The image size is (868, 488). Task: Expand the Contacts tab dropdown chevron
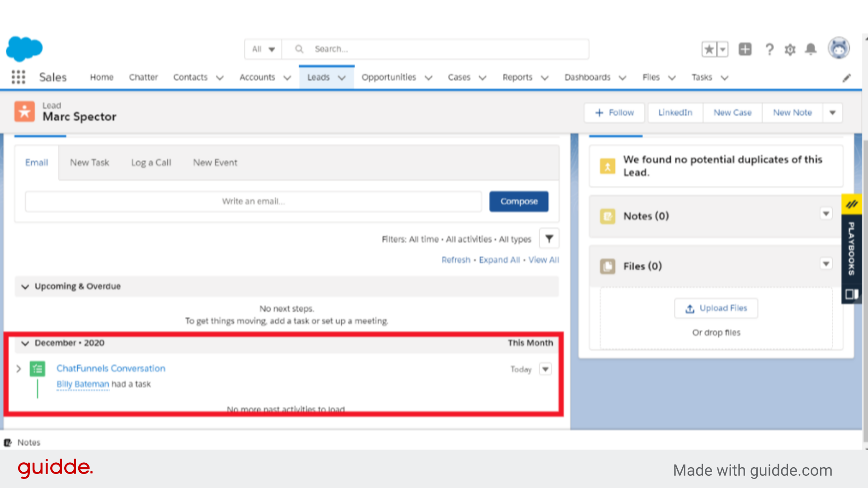(220, 78)
